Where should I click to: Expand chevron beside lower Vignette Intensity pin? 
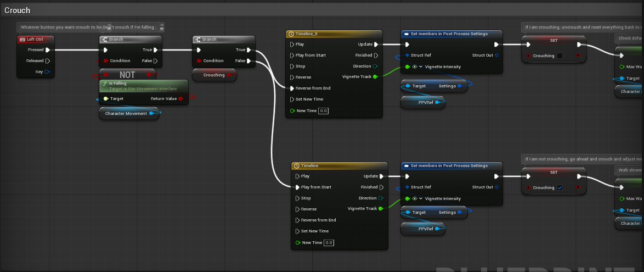tap(421, 198)
